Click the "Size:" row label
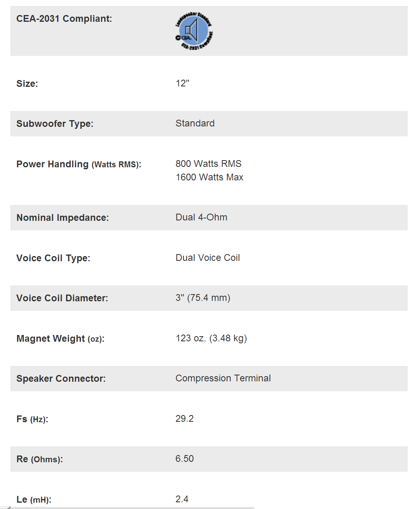This screenshot has width=420, height=509. point(27,84)
